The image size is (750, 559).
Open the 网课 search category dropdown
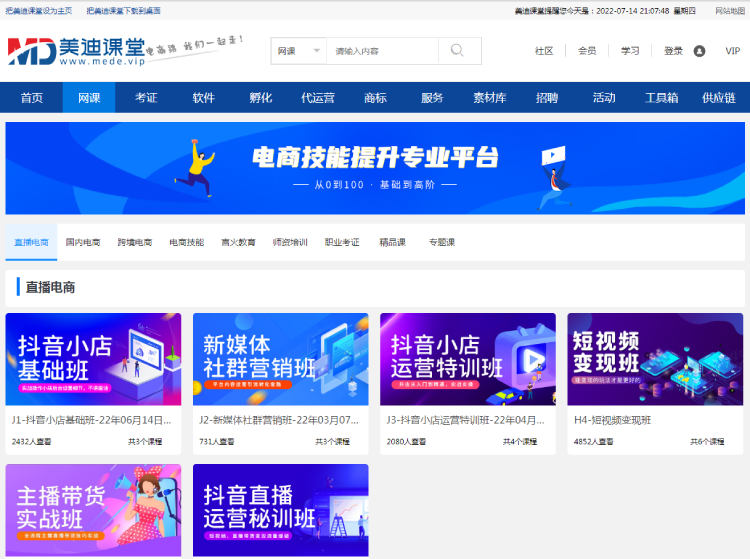[298, 51]
